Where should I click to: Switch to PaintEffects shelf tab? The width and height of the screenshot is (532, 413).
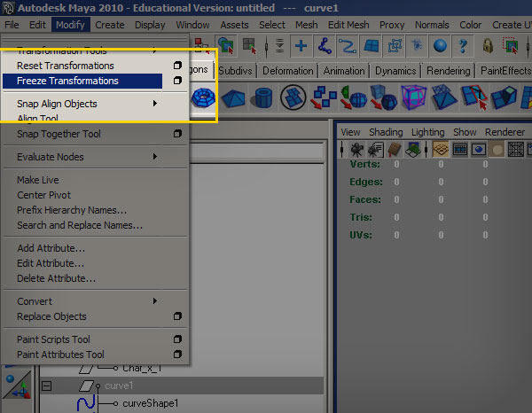click(505, 71)
